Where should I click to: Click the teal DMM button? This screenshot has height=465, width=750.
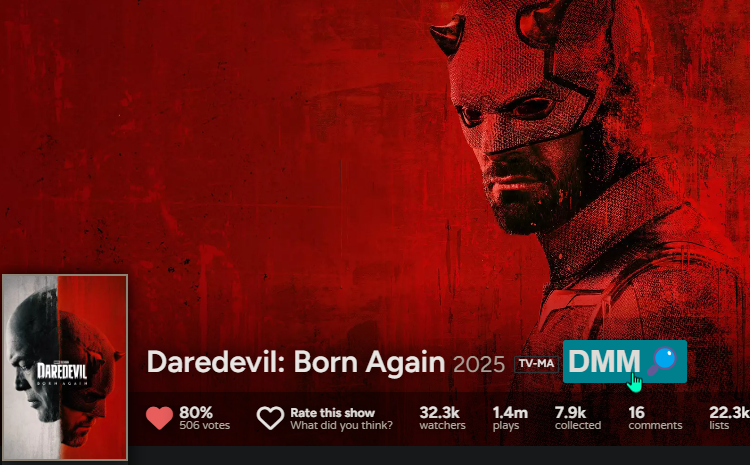pos(625,362)
